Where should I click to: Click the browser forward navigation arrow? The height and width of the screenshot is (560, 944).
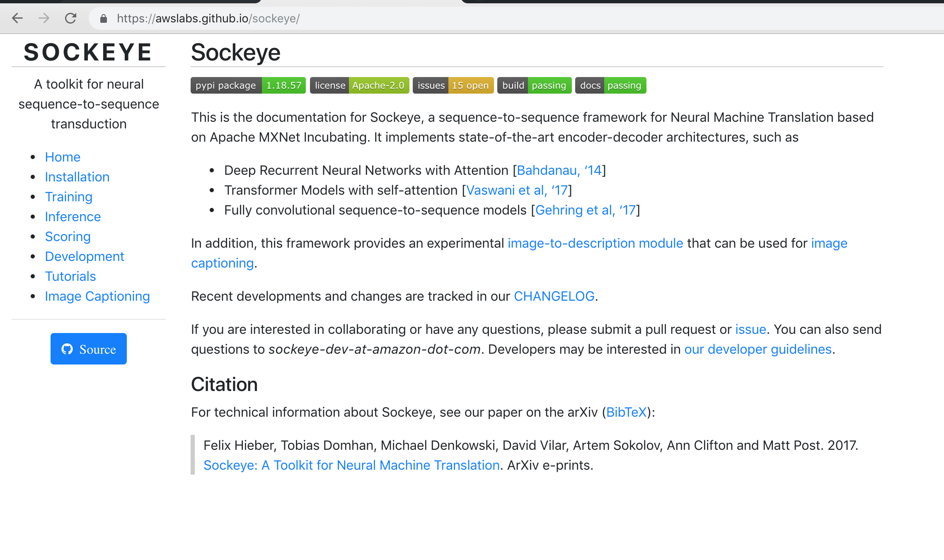[44, 18]
